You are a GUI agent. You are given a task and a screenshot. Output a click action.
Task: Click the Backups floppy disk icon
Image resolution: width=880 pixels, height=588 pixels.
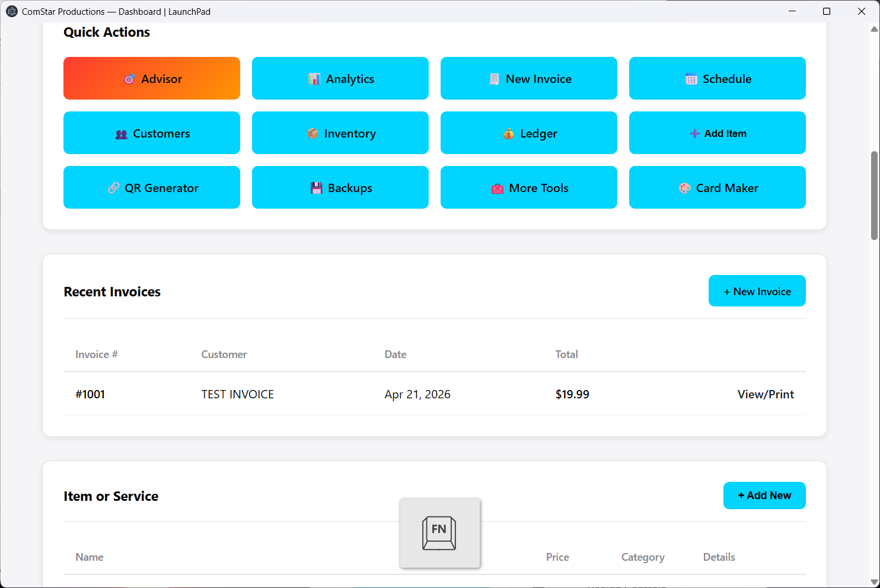click(317, 188)
